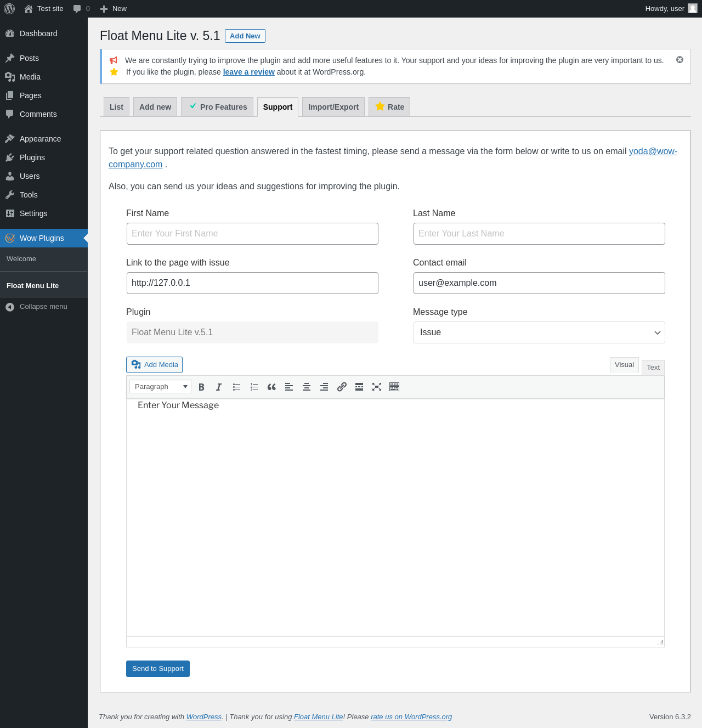
Task: Open the Message type dropdown
Action: pyautogui.click(x=539, y=332)
